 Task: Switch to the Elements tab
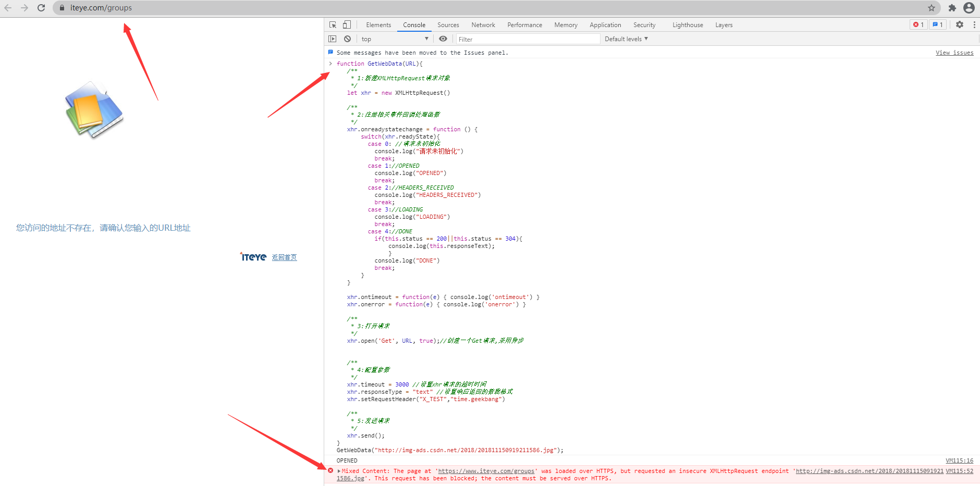[378, 24]
